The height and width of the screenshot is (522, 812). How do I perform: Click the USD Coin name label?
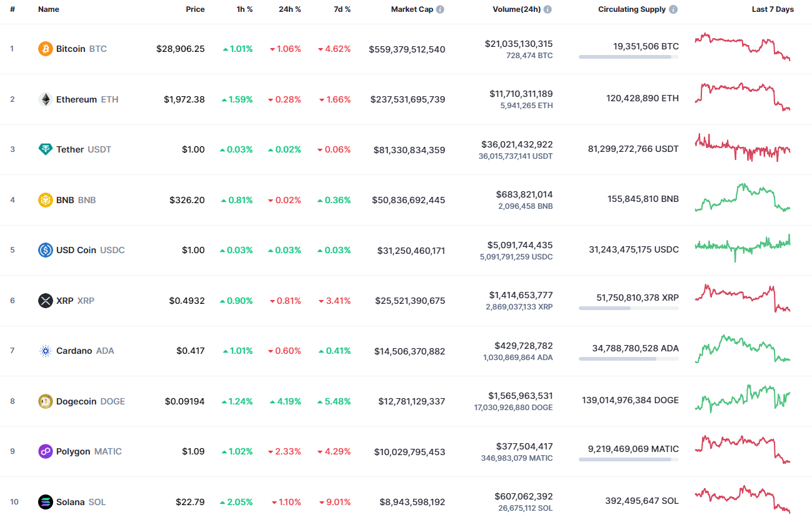click(x=78, y=249)
